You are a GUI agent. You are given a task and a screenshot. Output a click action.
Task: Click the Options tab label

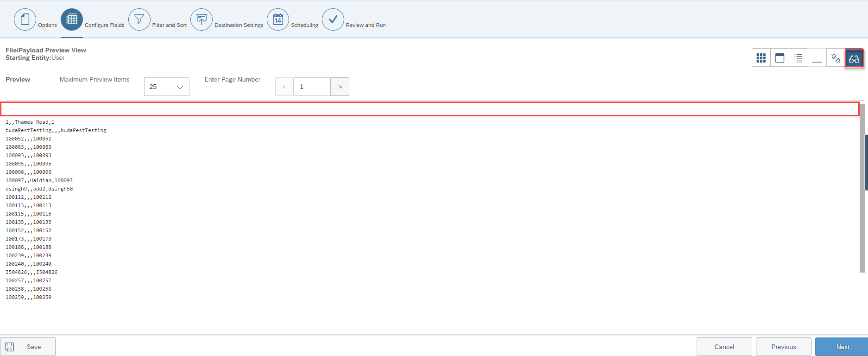47,25
